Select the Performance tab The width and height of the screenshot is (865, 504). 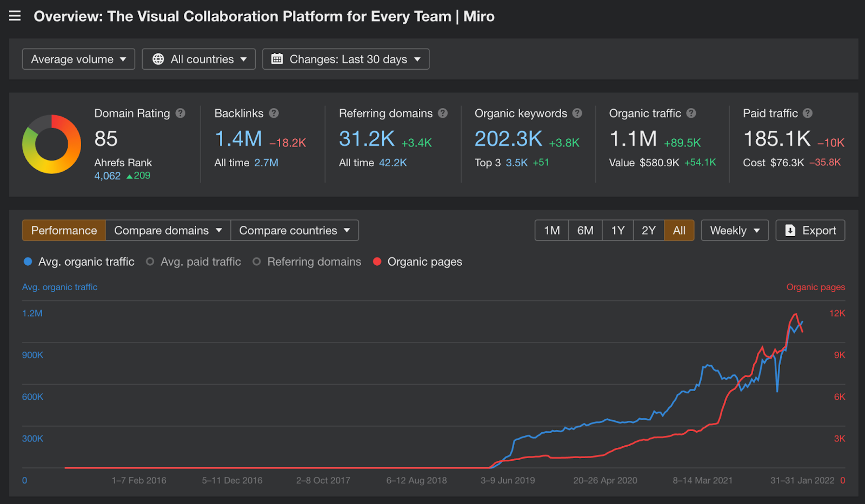[64, 230]
